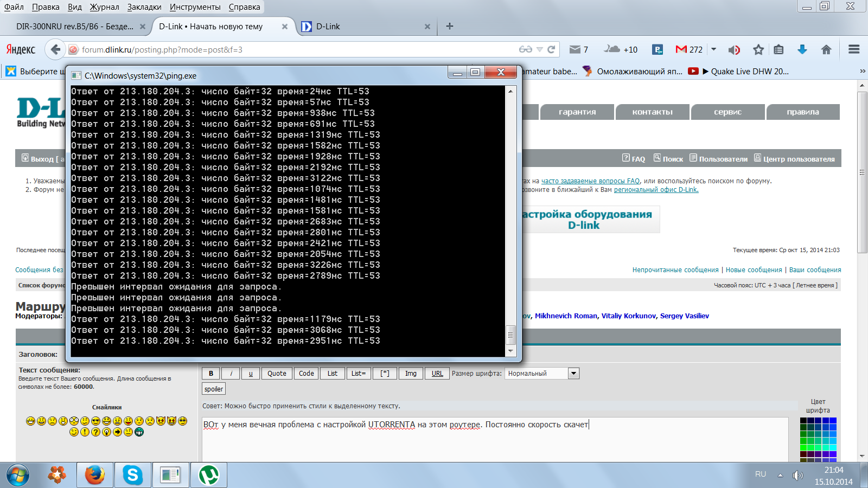Open Skype from the taskbar

pyautogui.click(x=133, y=476)
